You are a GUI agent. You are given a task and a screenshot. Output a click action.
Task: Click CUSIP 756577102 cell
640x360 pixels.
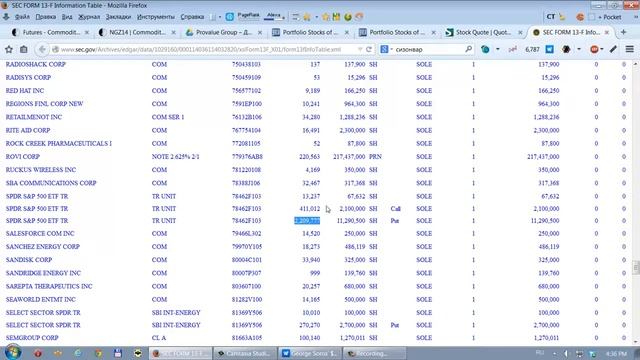(x=246, y=91)
